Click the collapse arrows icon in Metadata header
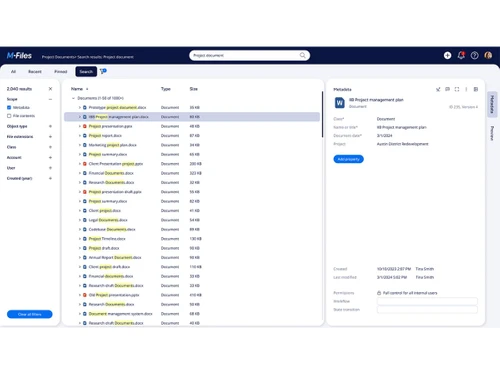 [438, 89]
